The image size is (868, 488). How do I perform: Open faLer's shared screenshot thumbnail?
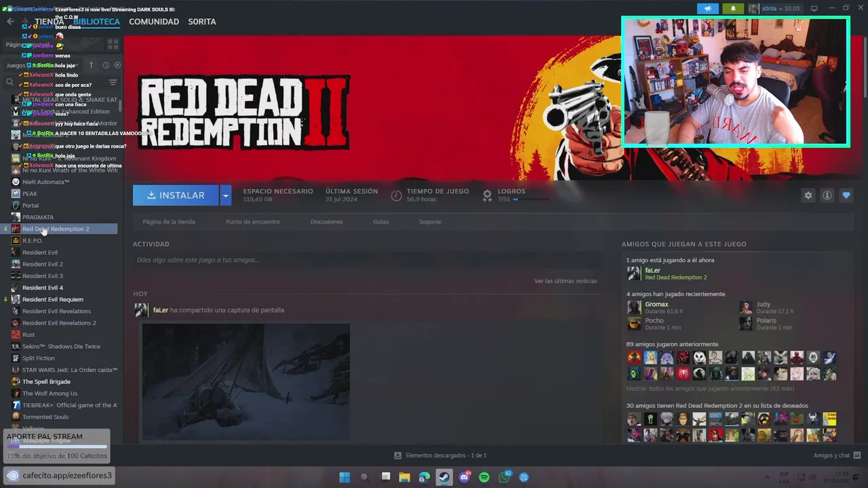tap(246, 382)
